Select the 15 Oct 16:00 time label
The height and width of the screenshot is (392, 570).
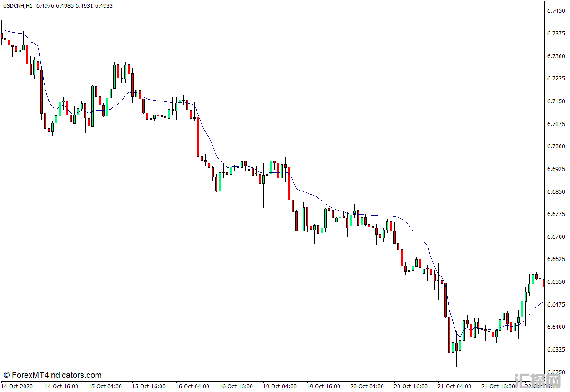pyautogui.click(x=149, y=387)
